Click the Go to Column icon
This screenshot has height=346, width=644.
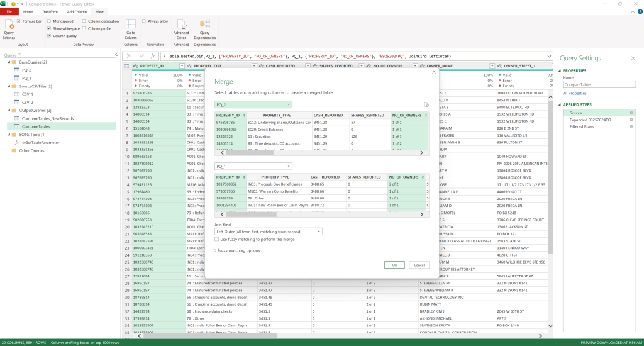(x=131, y=29)
